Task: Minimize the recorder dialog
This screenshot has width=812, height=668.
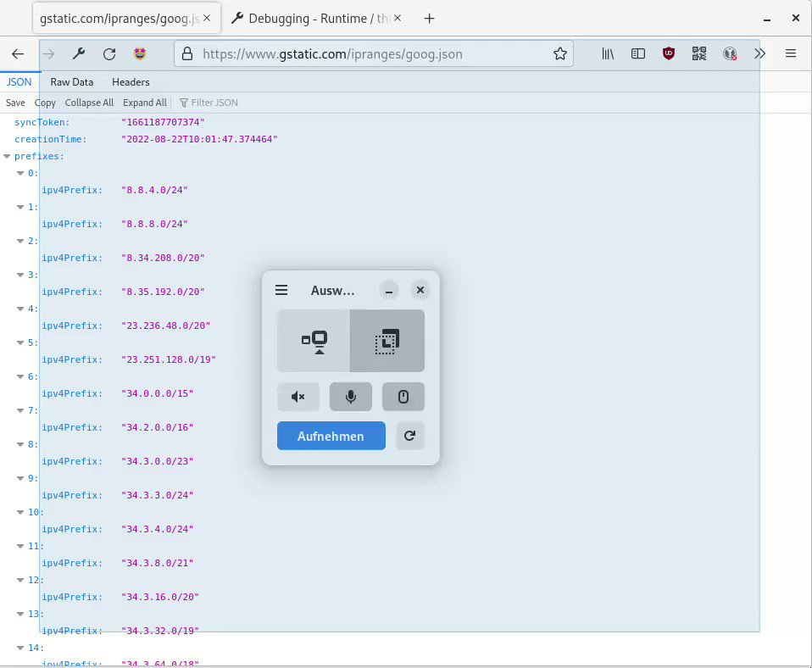Action: [389, 290]
